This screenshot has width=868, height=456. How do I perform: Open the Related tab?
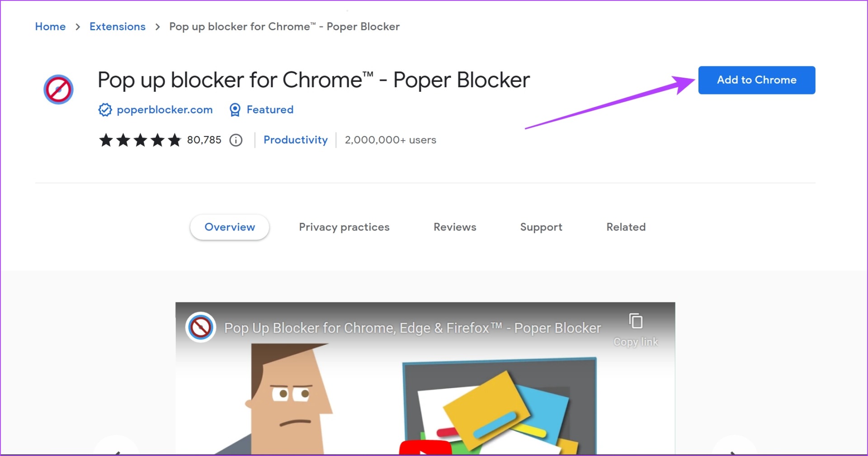point(626,227)
